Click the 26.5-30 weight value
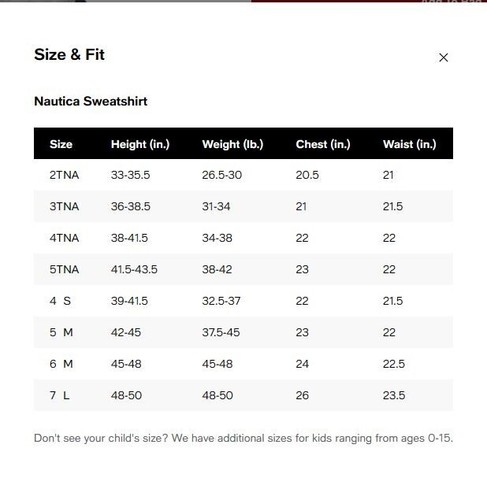The height and width of the screenshot is (500, 487). (x=222, y=175)
